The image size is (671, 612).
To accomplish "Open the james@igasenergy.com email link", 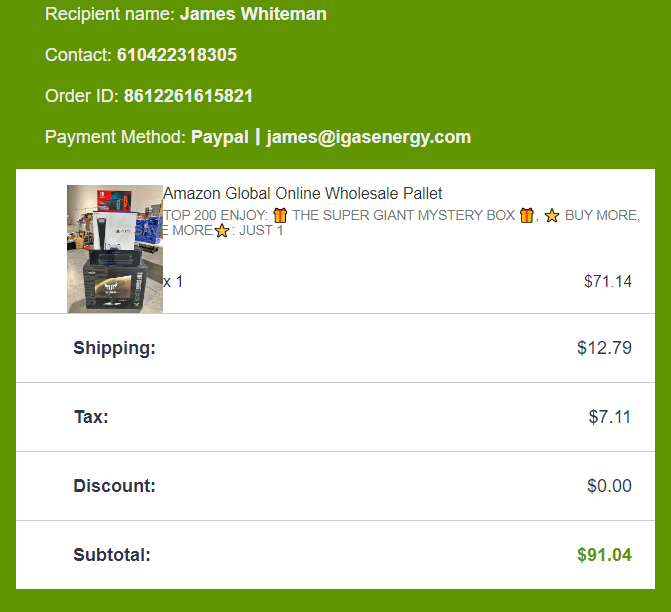I will pyautogui.click(x=368, y=137).
